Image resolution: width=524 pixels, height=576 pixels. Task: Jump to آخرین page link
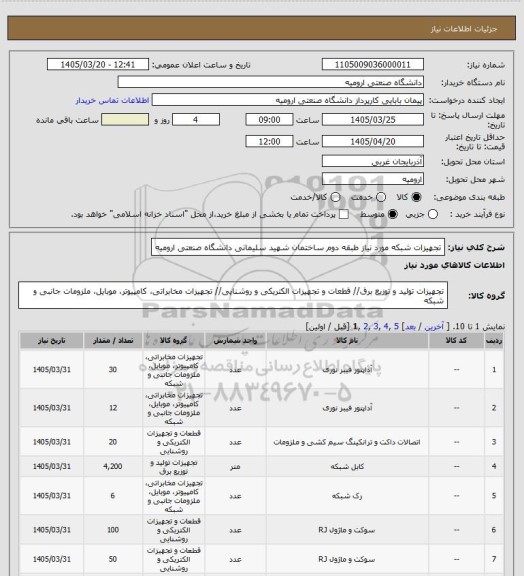[x=434, y=326]
